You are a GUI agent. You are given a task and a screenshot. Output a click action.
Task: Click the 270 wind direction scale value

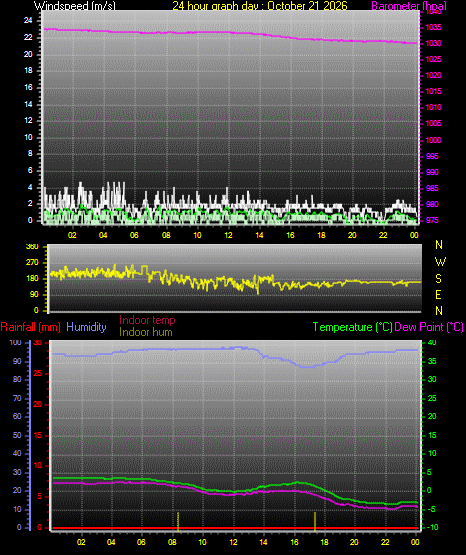click(x=32, y=263)
